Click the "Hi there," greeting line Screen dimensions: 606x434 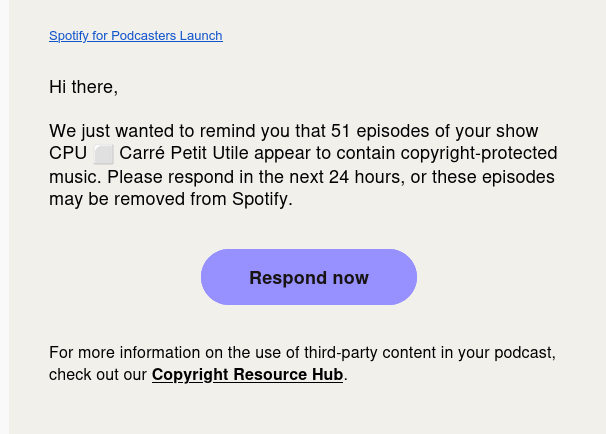pyautogui.click(x=83, y=87)
